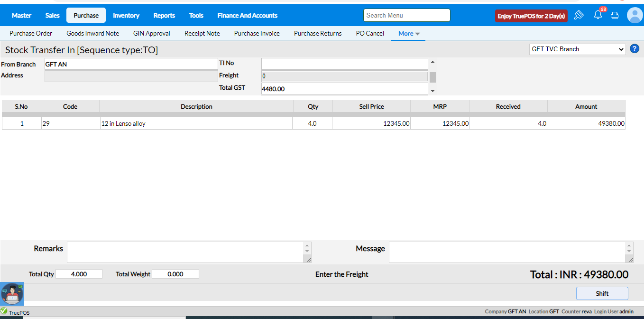Go to Purchase Invoice tab
Viewport: 644px width, 319px height.
coord(257,33)
